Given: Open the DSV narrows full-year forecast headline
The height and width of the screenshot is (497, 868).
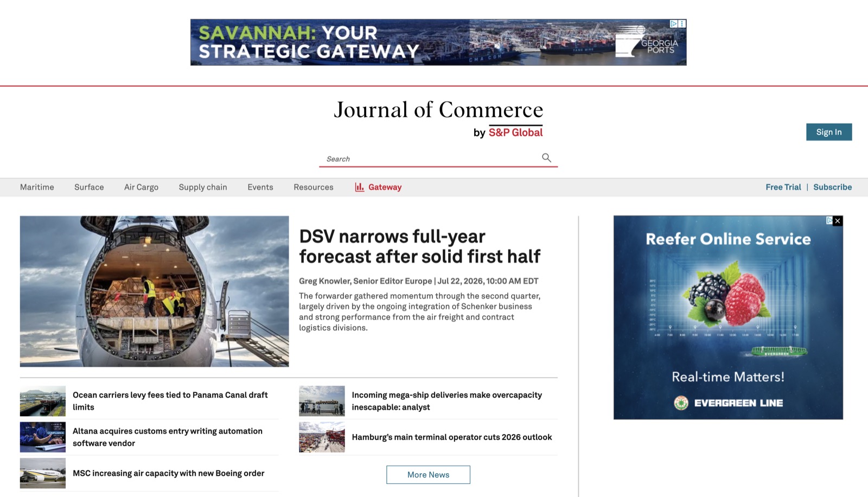Looking at the screenshot, I should tap(419, 246).
